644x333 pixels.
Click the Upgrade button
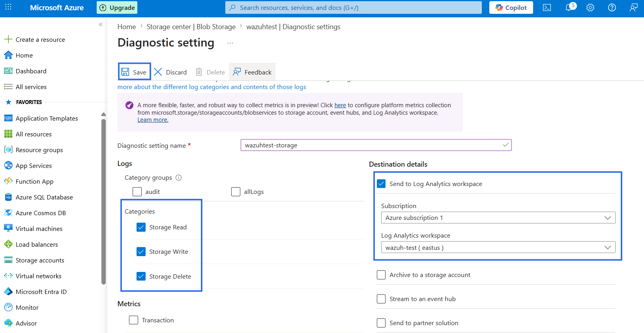[117, 7]
